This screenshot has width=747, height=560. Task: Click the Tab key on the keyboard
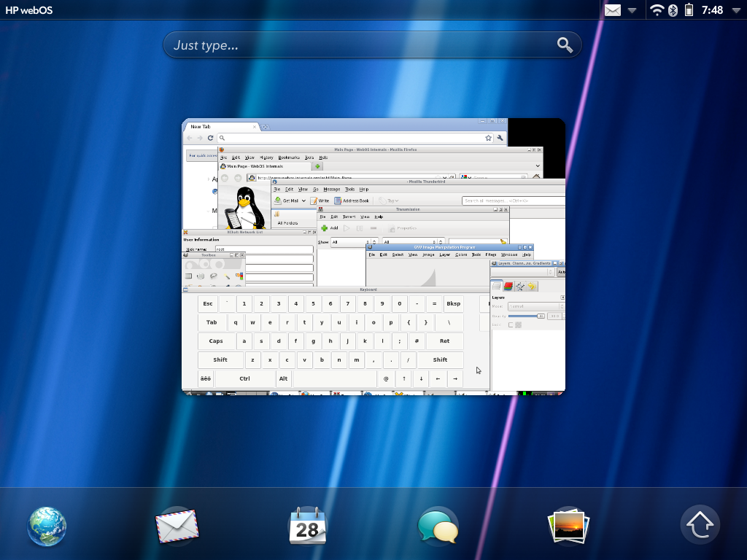[x=212, y=322]
